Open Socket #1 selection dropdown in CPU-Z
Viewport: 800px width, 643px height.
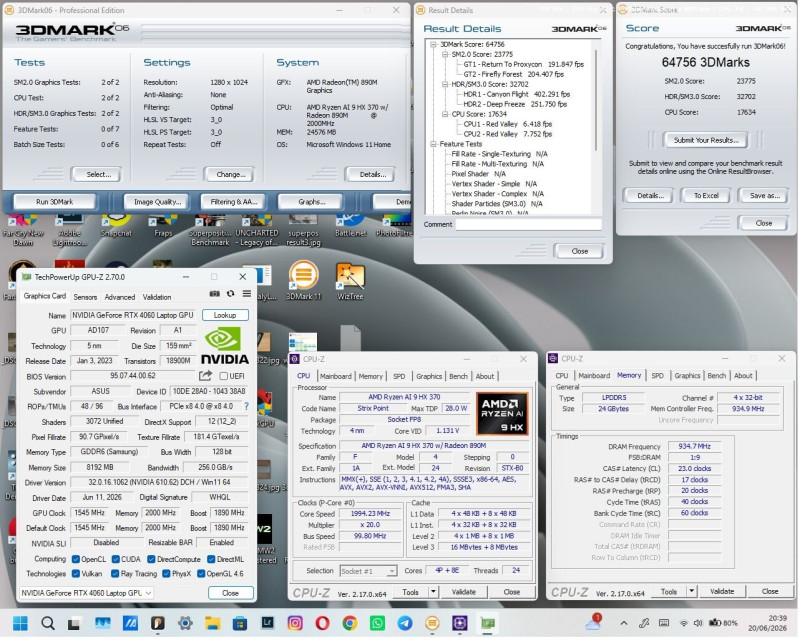pos(368,573)
